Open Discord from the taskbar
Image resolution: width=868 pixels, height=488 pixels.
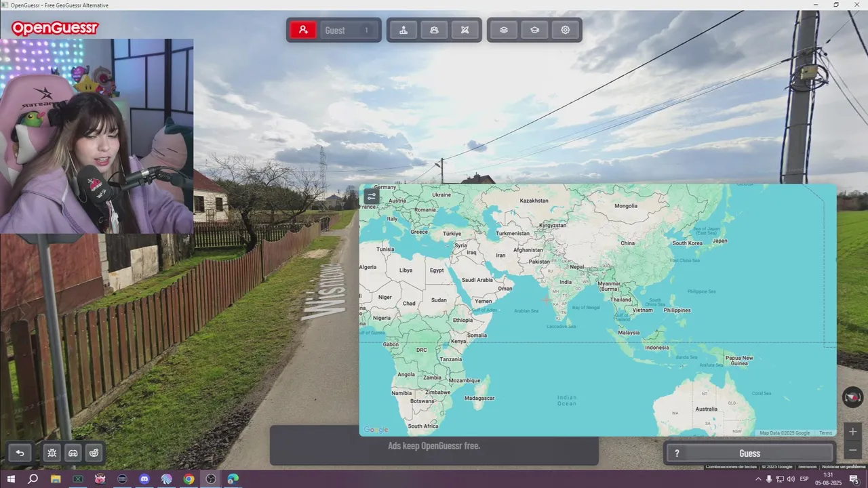pos(144,479)
